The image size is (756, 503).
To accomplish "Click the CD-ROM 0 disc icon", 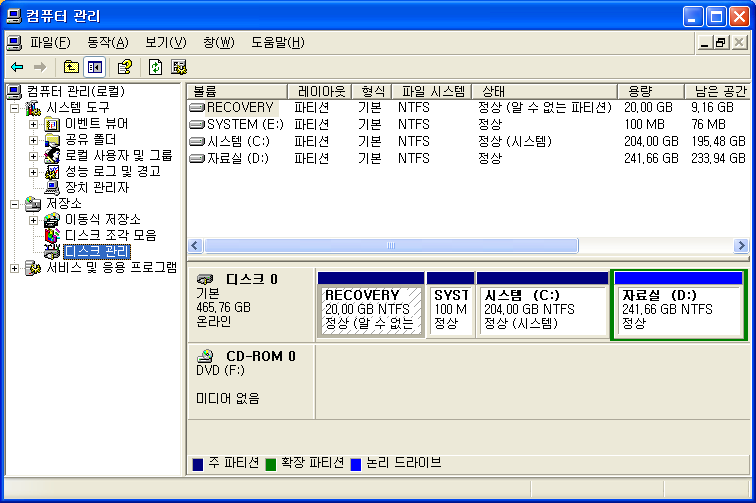I will (205, 356).
